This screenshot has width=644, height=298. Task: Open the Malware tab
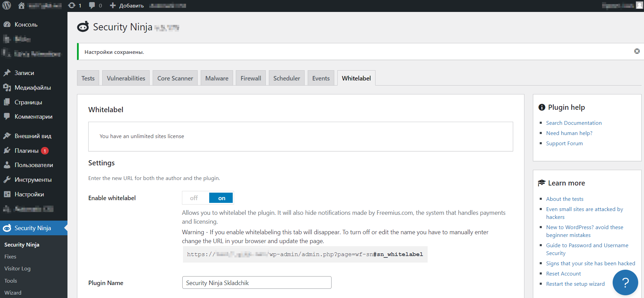click(x=217, y=78)
